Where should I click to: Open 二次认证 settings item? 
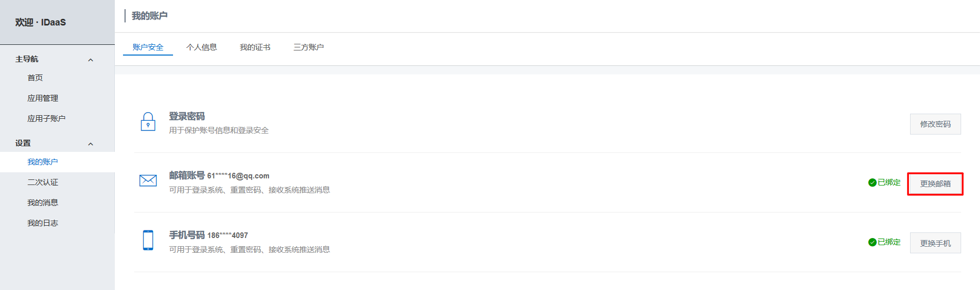coord(43,182)
